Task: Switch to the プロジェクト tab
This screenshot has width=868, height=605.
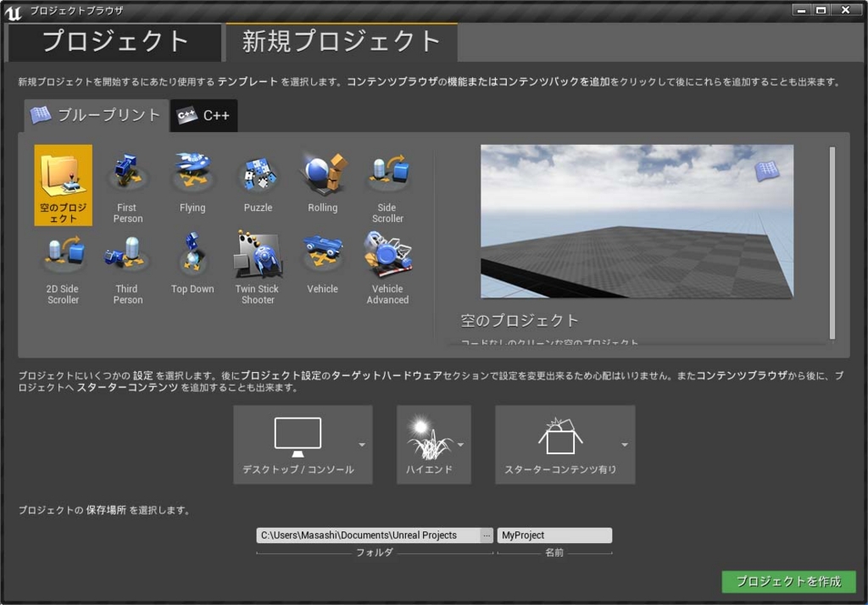Action: point(114,42)
